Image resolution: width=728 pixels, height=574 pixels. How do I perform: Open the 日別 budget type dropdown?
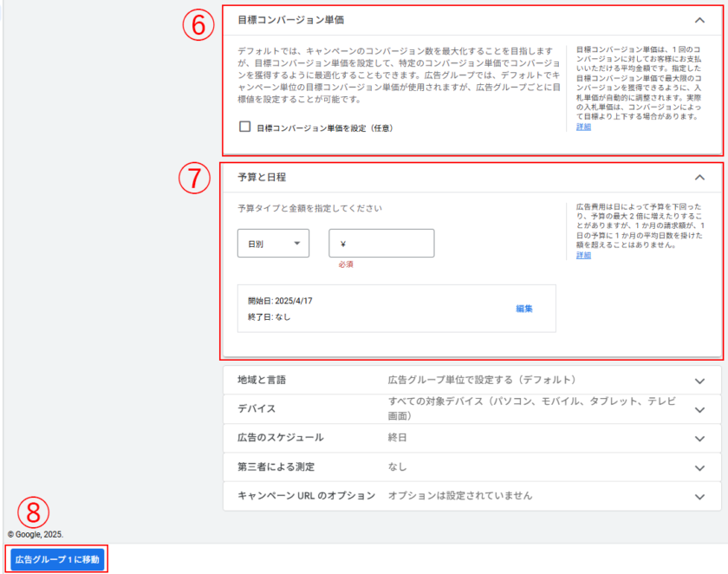pyautogui.click(x=273, y=244)
